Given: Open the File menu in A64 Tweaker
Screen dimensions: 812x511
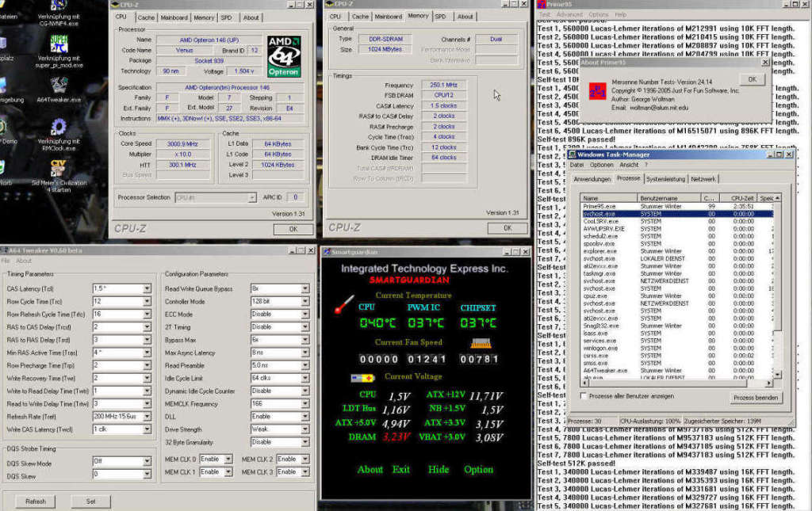Looking at the screenshot, I should (x=6, y=261).
